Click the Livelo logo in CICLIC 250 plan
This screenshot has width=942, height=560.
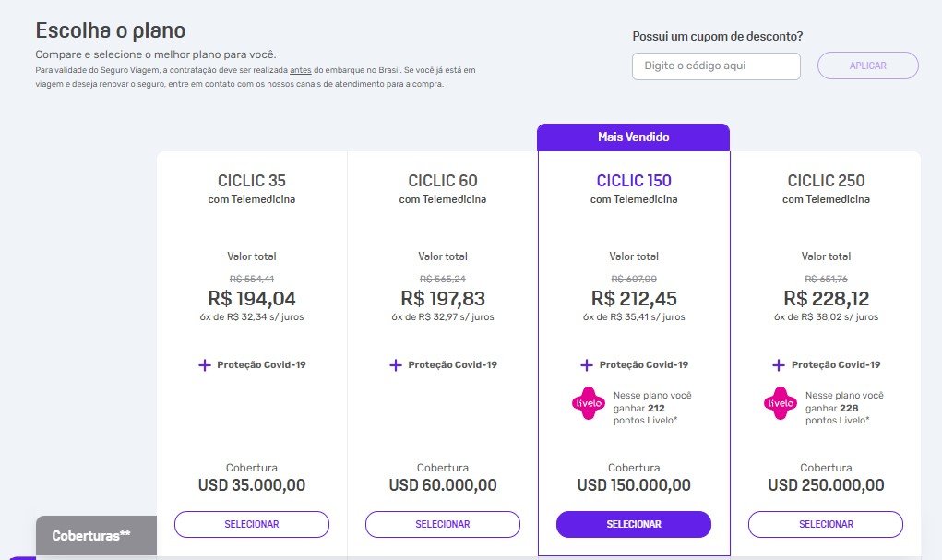click(x=781, y=403)
